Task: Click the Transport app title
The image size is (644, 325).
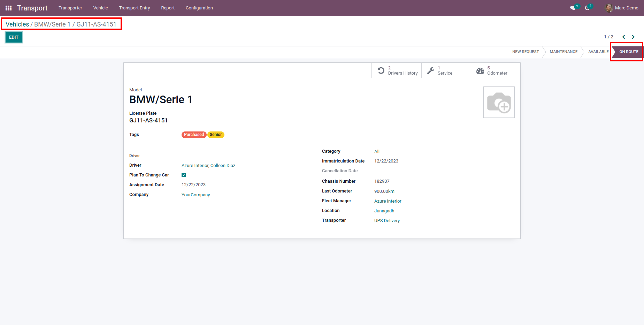Action: 32,8
